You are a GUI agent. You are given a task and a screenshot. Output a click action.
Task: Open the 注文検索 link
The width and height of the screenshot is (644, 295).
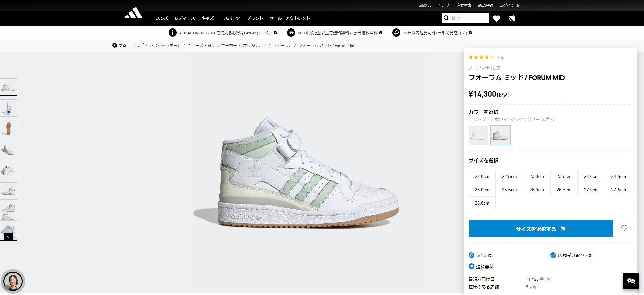464,5
